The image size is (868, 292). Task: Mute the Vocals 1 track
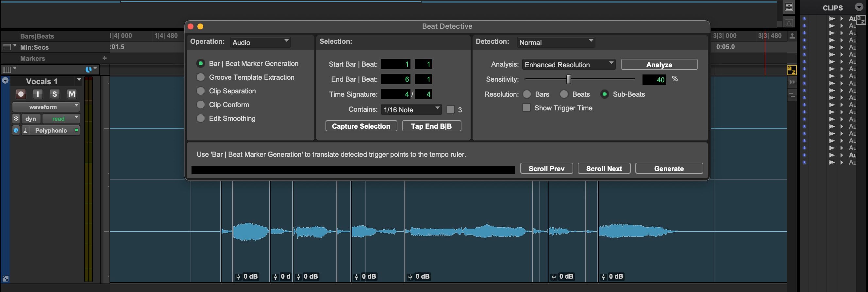(72, 94)
